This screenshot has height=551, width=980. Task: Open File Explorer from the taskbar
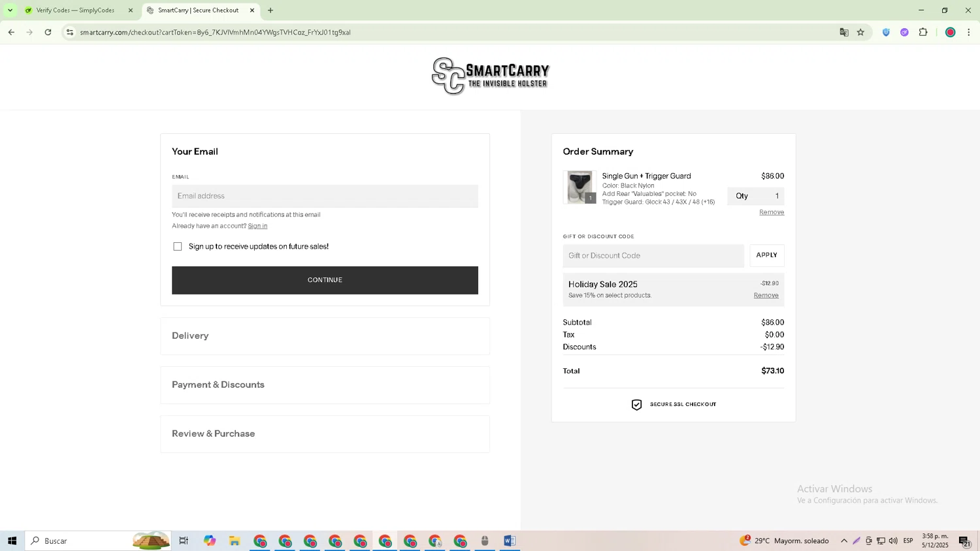click(x=235, y=541)
